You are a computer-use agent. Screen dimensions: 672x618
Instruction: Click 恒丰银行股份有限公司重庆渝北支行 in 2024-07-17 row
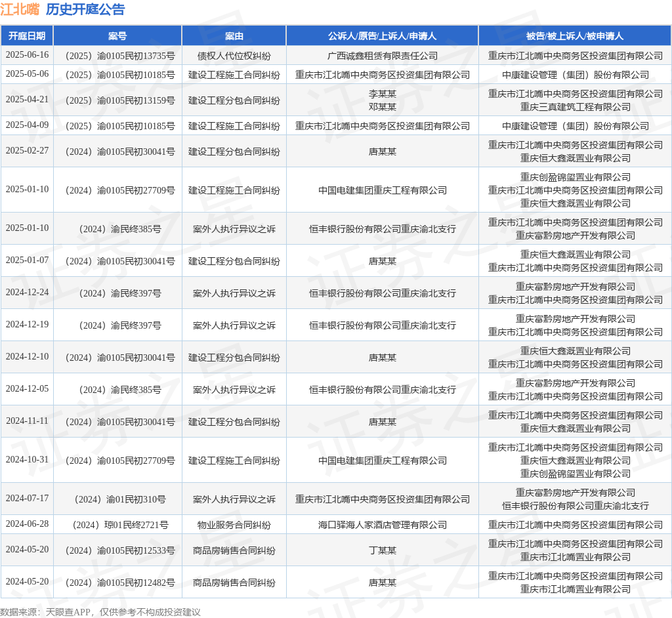[575, 506]
